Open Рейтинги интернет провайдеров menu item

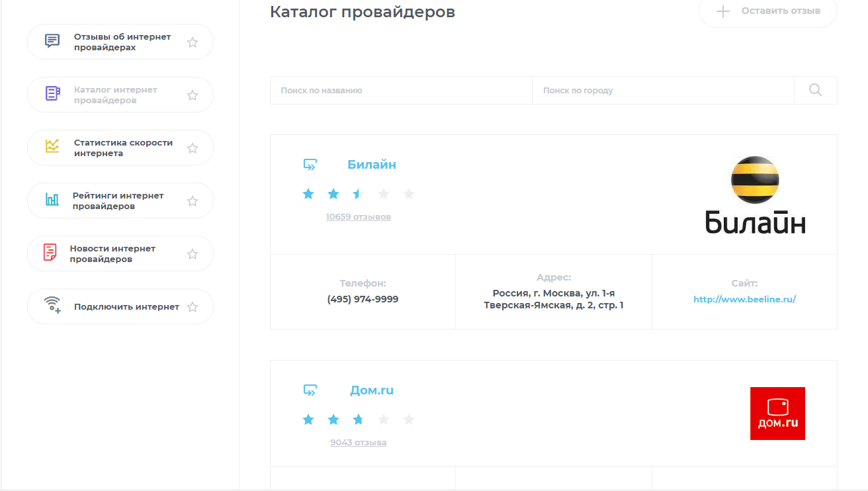(118, 201)
